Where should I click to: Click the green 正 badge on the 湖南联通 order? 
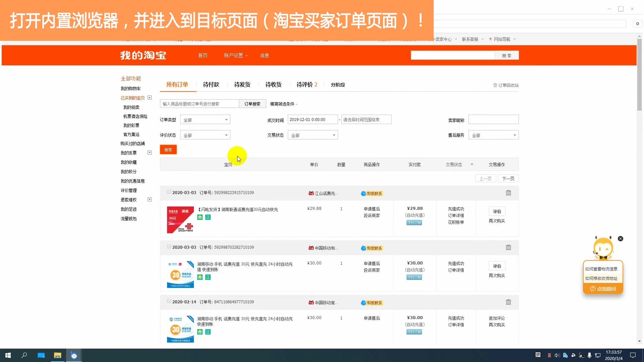pos(208,217)
